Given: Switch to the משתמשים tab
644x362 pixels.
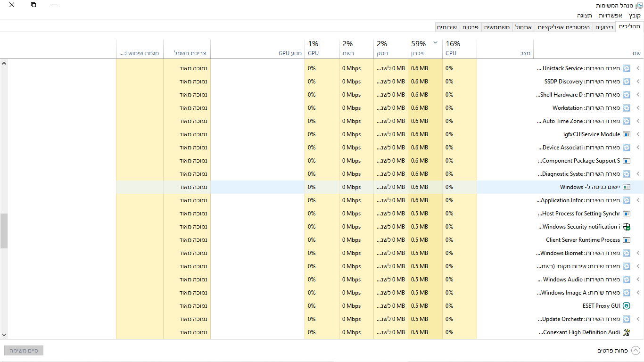Looking at the screenshot, I should pyautogui.click(x=497, y=27).
